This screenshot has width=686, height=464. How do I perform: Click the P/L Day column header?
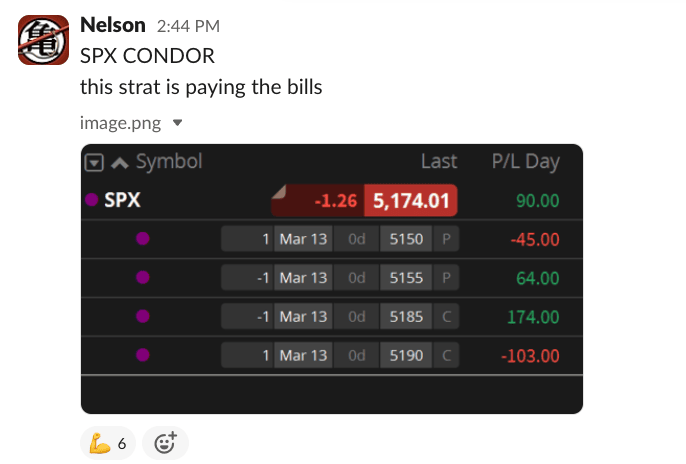point(525,162)
